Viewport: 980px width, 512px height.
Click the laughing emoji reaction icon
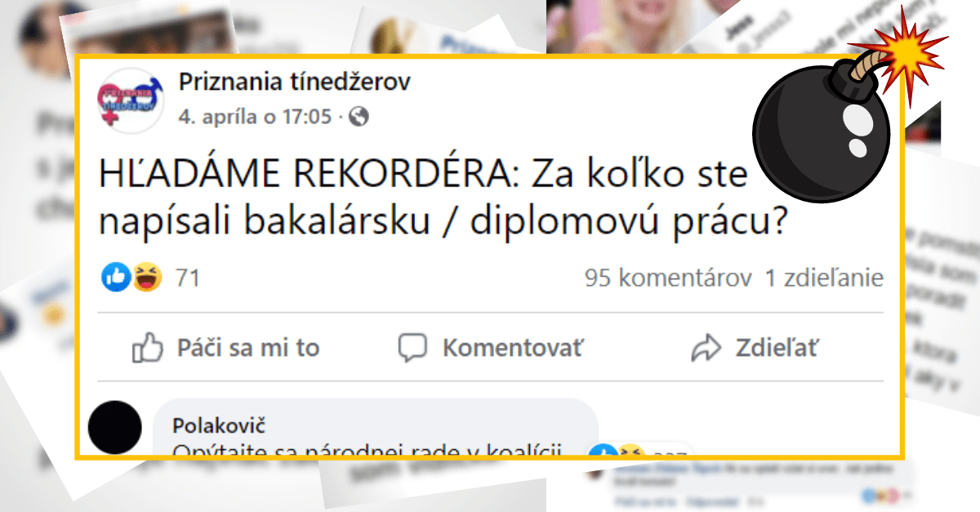tap(149, 278)
